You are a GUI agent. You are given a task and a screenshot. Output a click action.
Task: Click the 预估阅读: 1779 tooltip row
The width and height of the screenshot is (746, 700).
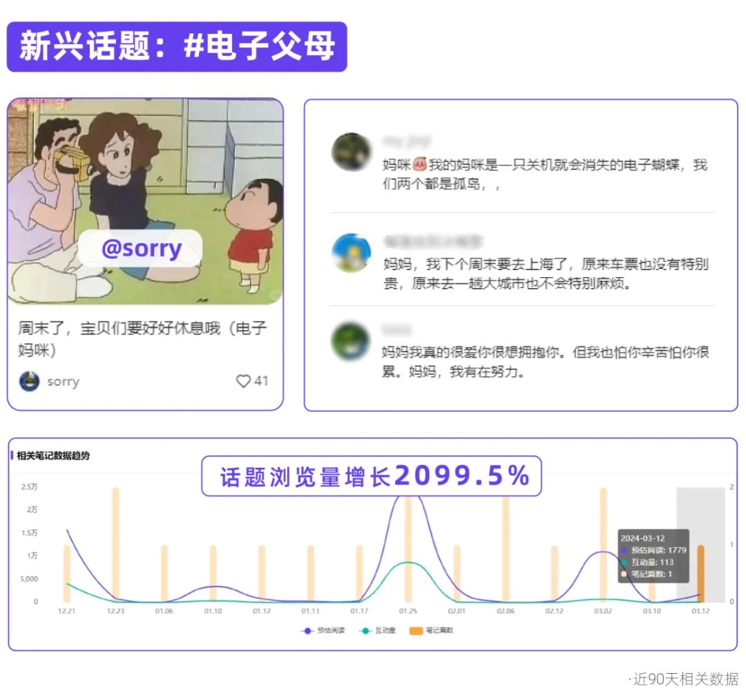click(x=653, y=550)
